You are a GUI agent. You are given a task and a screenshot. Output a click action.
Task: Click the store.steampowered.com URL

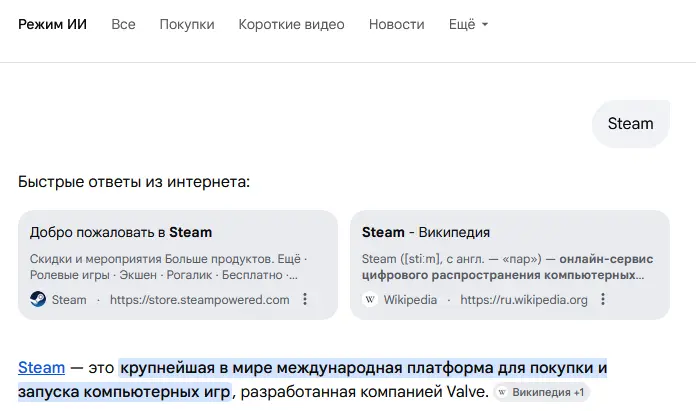pos(199,299)
